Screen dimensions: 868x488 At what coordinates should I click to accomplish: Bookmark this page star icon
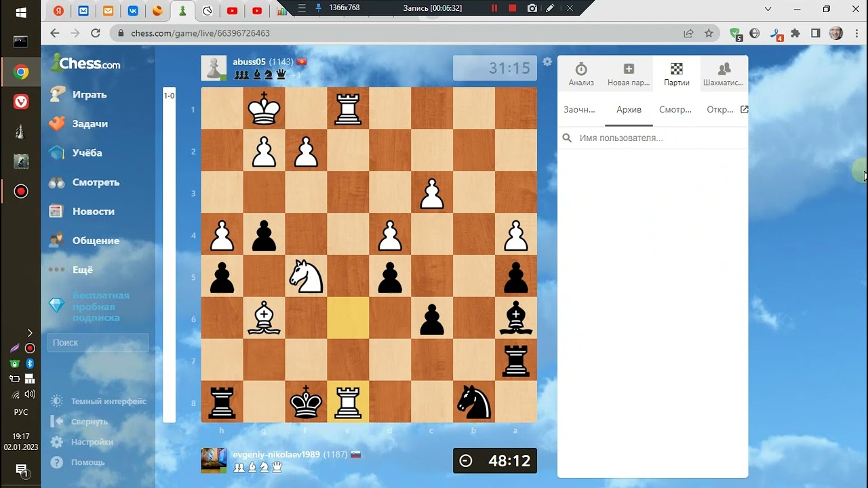click(709, 33)
